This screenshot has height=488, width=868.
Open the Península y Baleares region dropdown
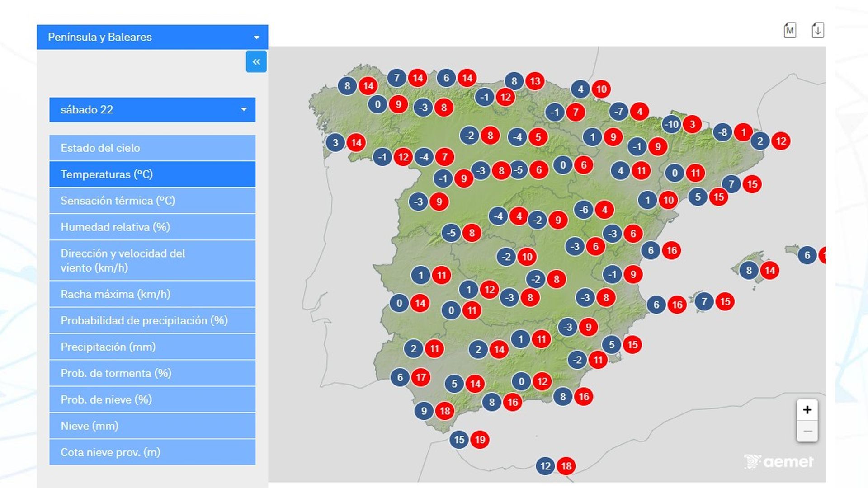pyautogui.click(x=152, y=37)
